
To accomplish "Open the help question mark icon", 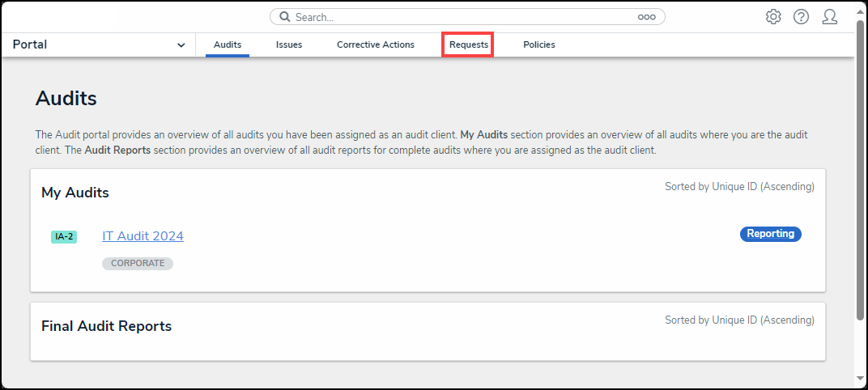I will click(x=801, y=17).
